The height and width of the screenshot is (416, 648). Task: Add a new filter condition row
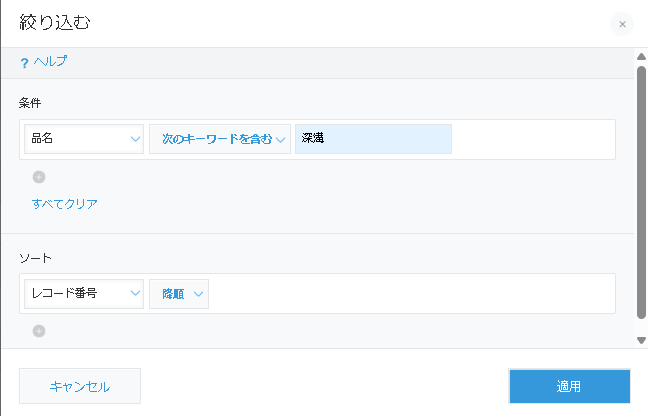[x=39, y=177]
